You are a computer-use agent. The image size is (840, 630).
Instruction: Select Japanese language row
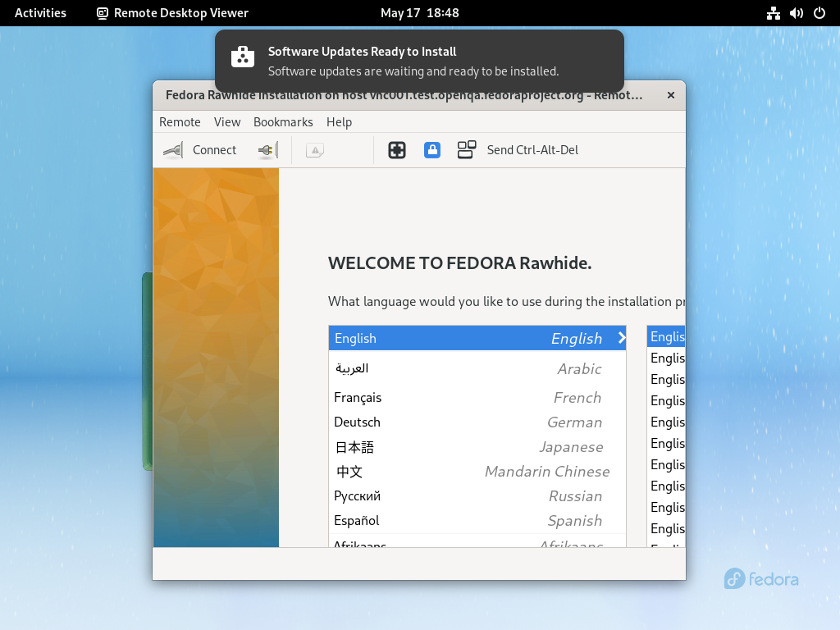(x=477, y=447)
